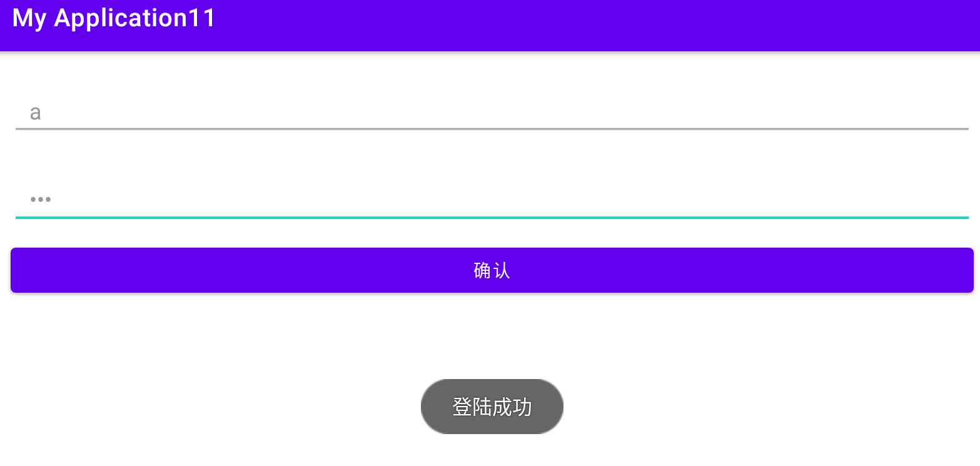Click the word 'My' in app title
980x466 pixels.
click(29, 19)
